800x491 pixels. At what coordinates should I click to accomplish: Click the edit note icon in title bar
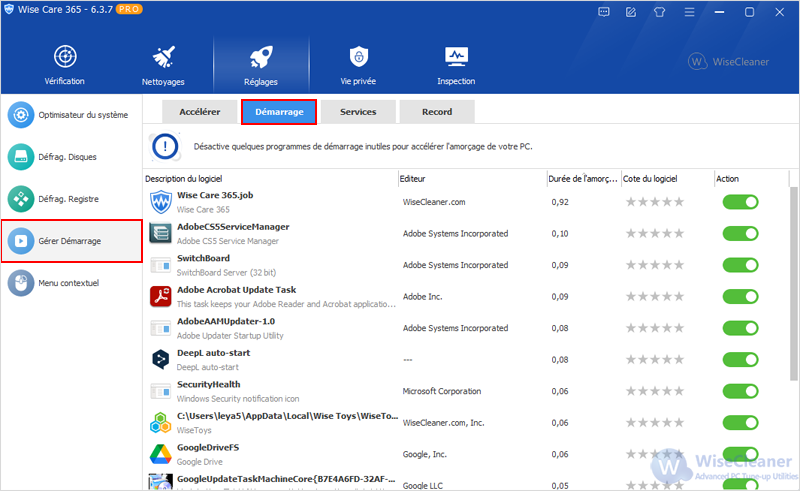tap(631, 12)
